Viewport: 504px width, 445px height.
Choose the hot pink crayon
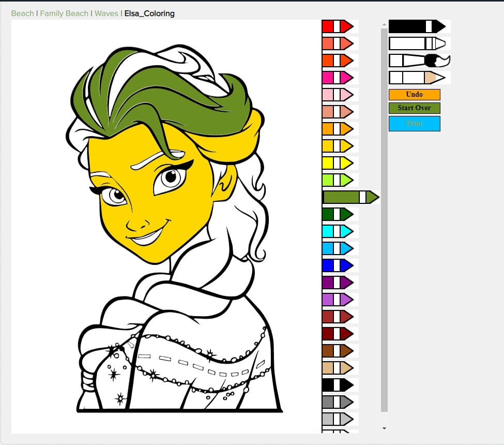pos(338,78)
